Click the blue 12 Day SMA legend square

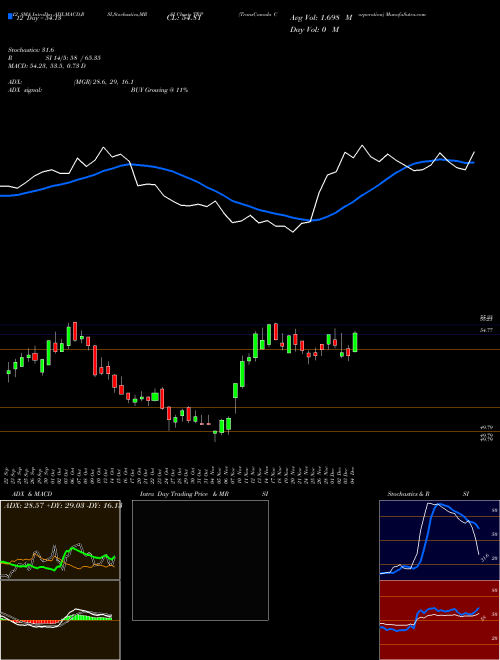click(10, 17)
